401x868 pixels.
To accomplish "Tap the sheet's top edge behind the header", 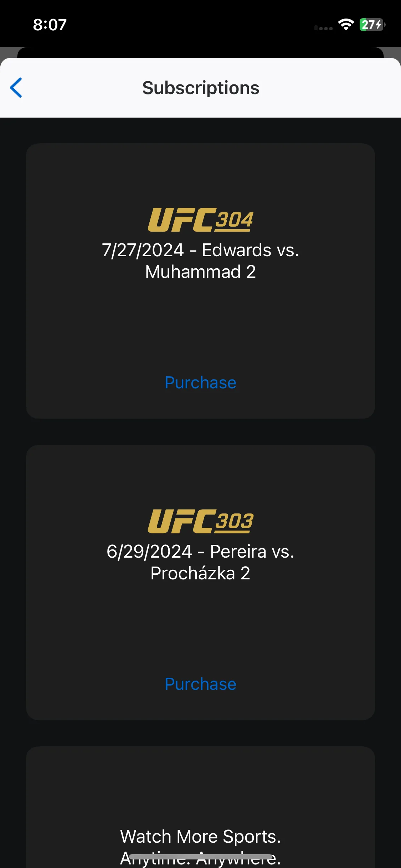I will tap(200, 52).
